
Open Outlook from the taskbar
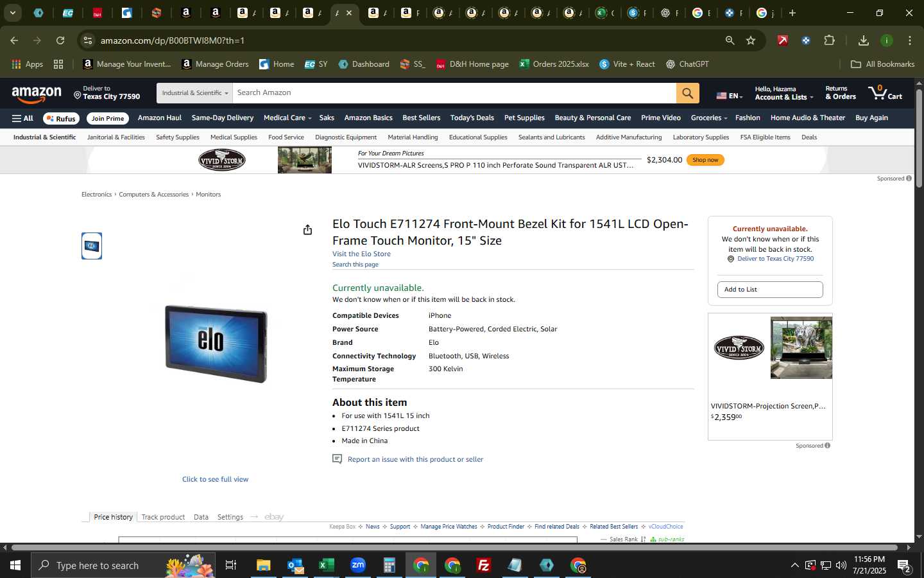point(295,565)
